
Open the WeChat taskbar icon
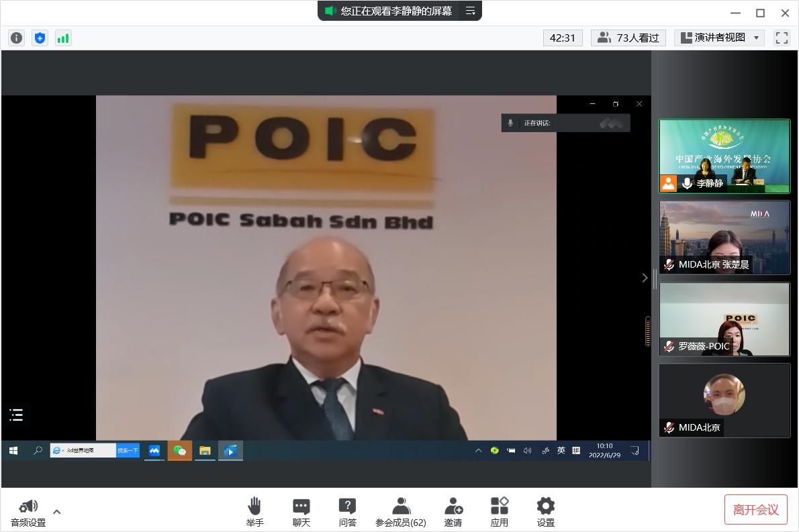tap(180, 451)
